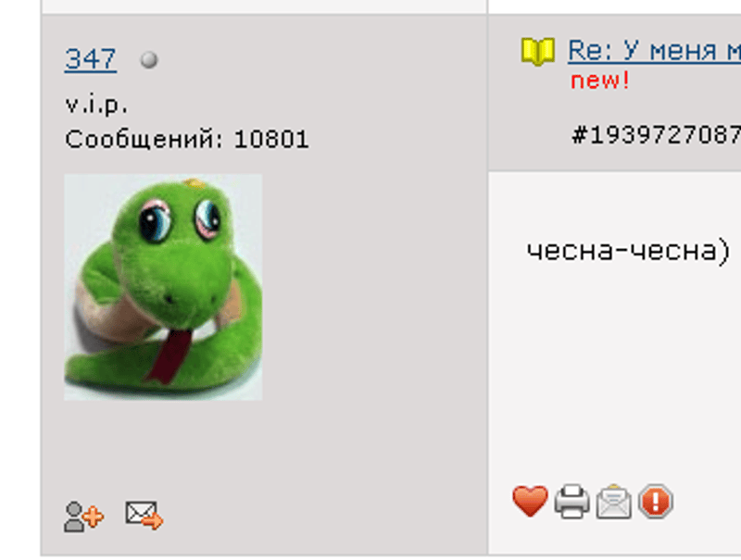Select post number #1939727087
Image resolution: width=741 pixels, height=560 pixels.
point(656,135)
